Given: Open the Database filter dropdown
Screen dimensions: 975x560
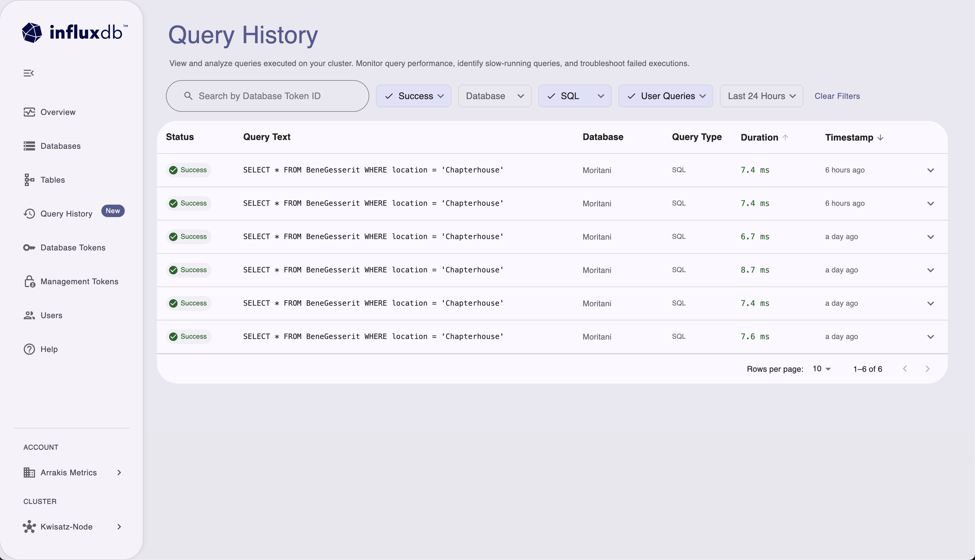Looking at the screenshot, I should tap(494, 96).
